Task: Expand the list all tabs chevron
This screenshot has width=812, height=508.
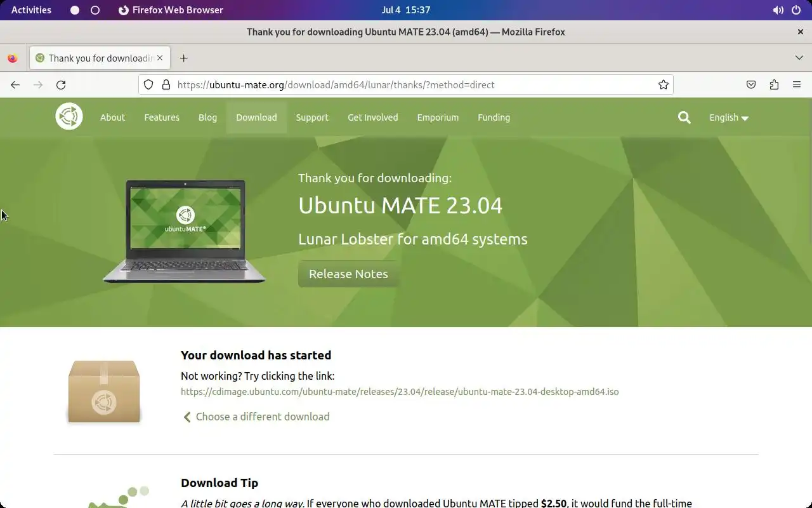Action: coord(799,58)
